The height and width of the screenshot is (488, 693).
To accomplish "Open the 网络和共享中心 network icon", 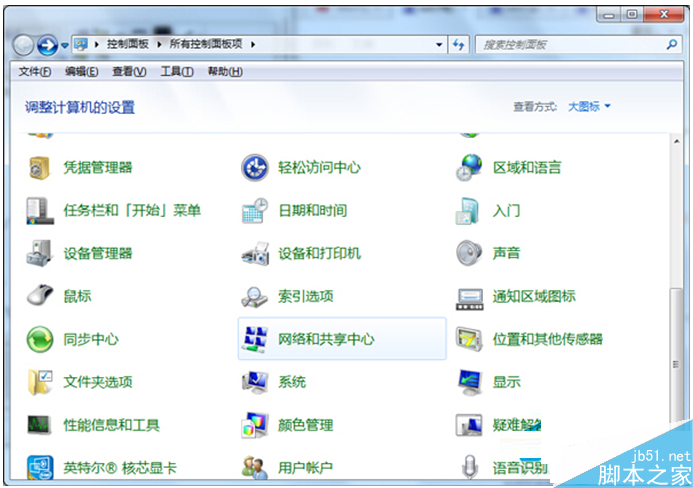I will tap(255, 339).
